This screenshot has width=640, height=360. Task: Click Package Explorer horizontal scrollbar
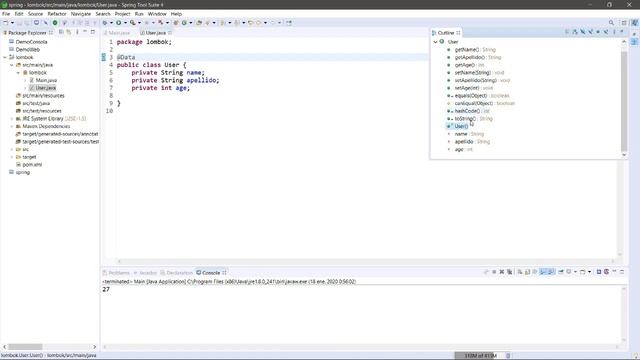tap(25, 347)
